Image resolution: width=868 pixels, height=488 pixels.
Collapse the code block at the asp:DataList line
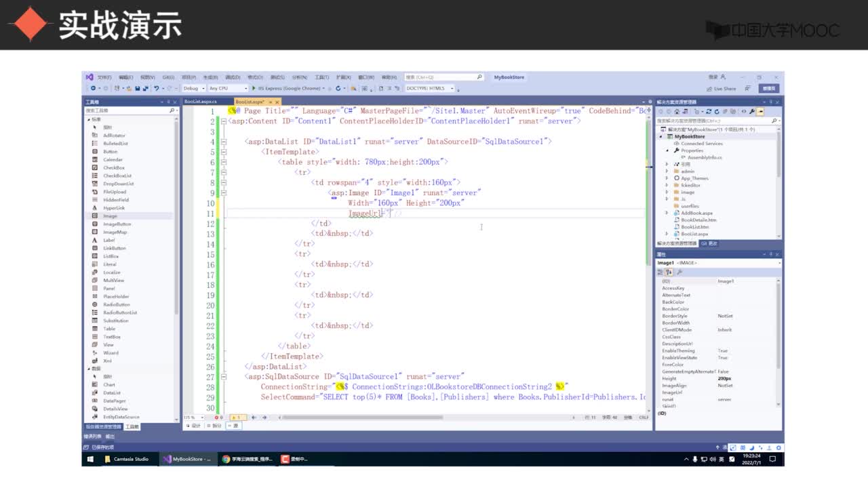point(223,142)
